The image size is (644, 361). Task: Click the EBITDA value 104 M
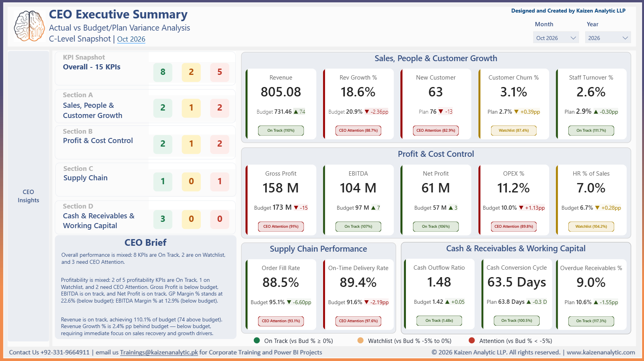[x=358, y=188]
